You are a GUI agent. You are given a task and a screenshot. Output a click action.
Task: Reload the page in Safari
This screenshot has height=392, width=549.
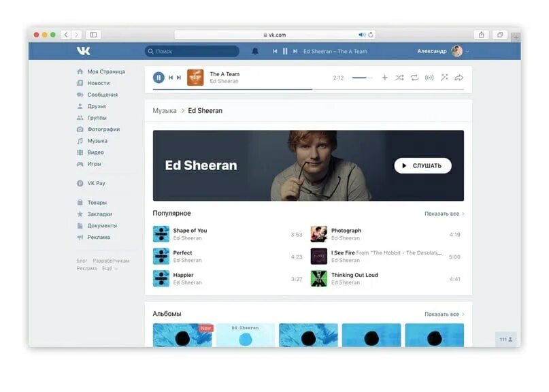[x=371, y=35]
